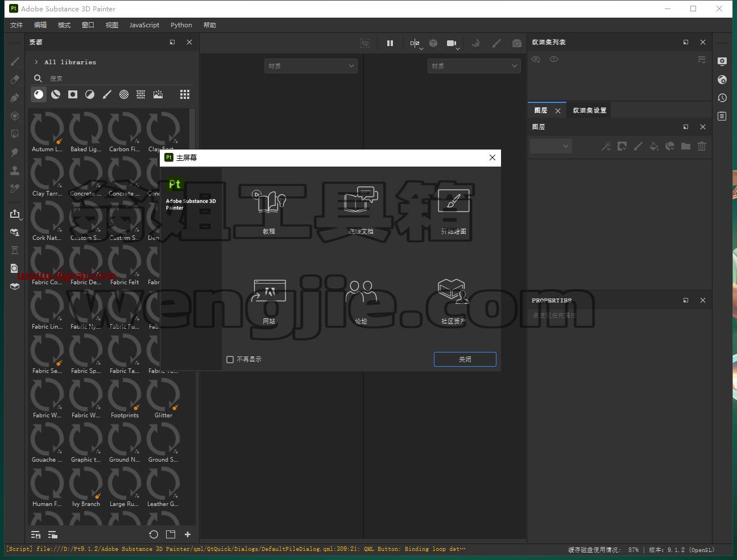Open 教程 tutorials in home dialog

click(269, 211)
